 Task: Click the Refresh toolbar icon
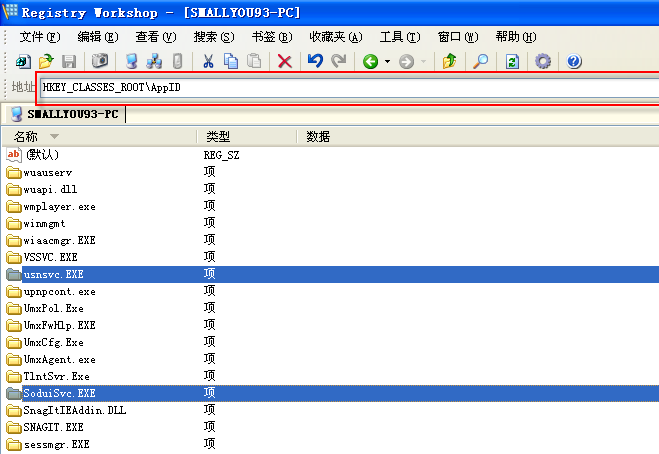pos(512,62)
